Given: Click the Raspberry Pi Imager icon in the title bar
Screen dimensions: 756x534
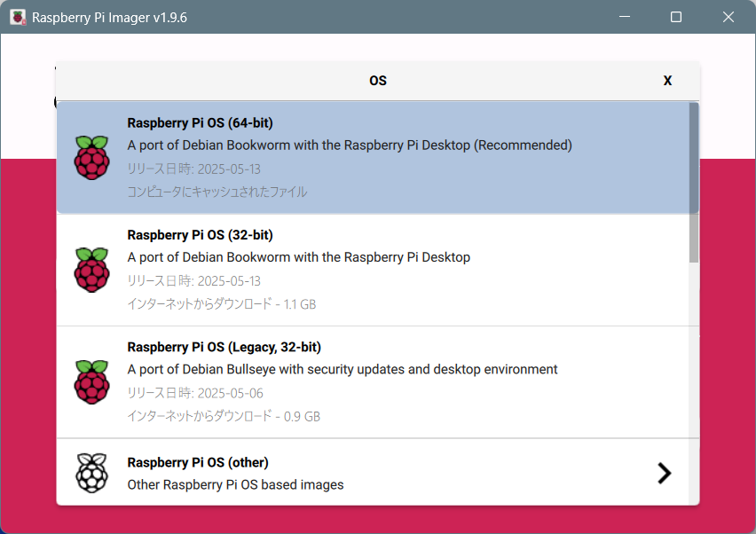Looking at the screenshot, I should (18, 18).
